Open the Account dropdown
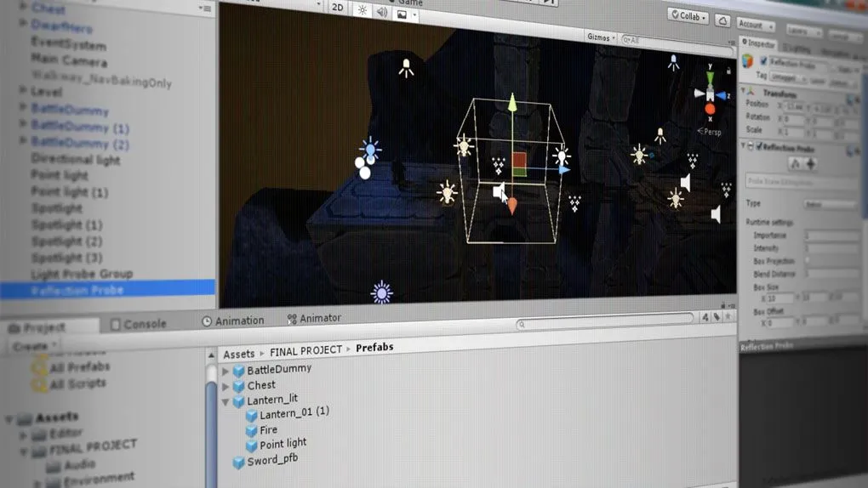Viewport: 868px width, 488px height. coord(755,25)
